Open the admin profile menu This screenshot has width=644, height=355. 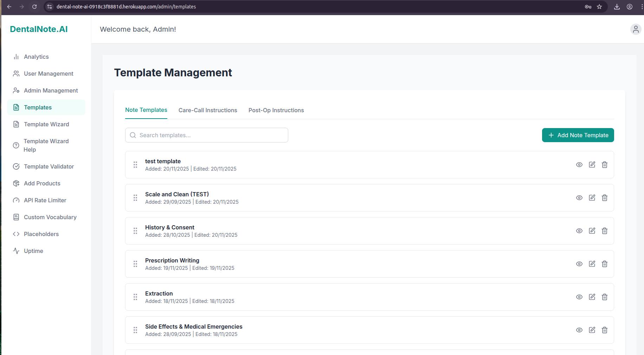pyautogui.click(x=636, y=29)
